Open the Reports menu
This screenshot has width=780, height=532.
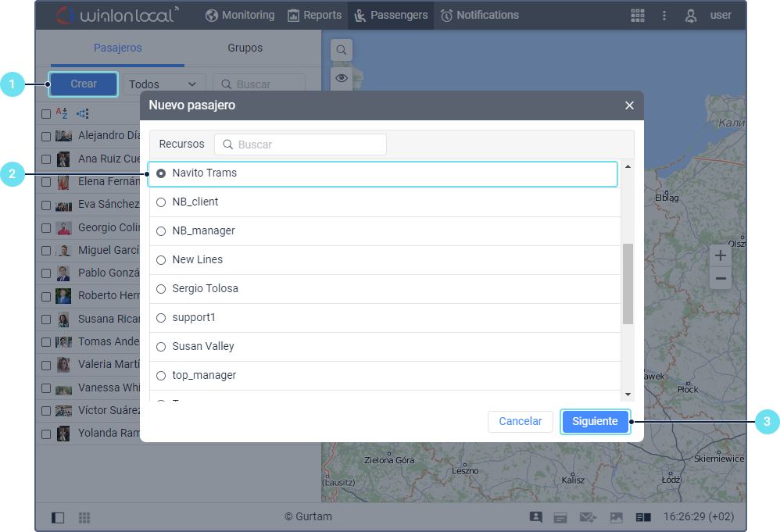tap(314, 16)
